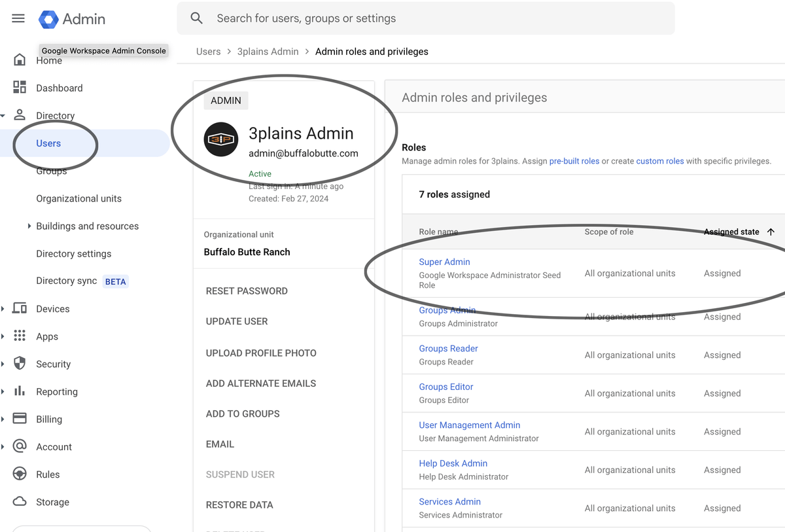Collapse the Directory section arrow
Screen dimensions: 785x532
coord(3,116)
